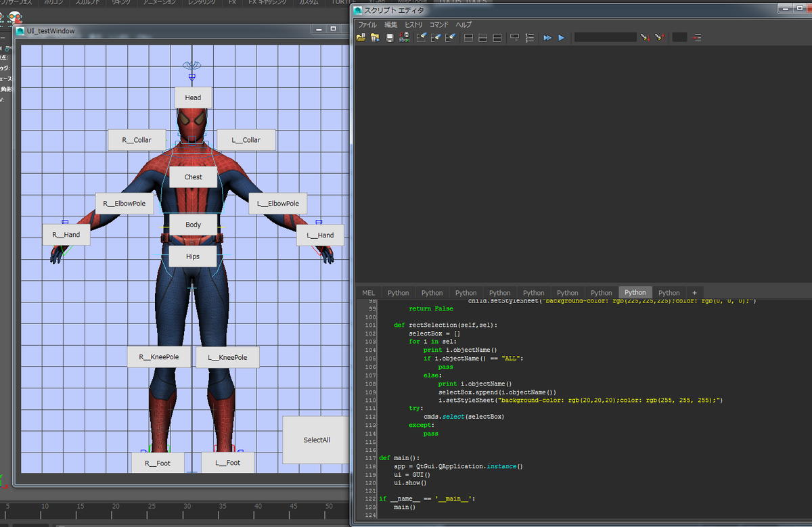Run script with the Execute All icon

coord(547,38)
